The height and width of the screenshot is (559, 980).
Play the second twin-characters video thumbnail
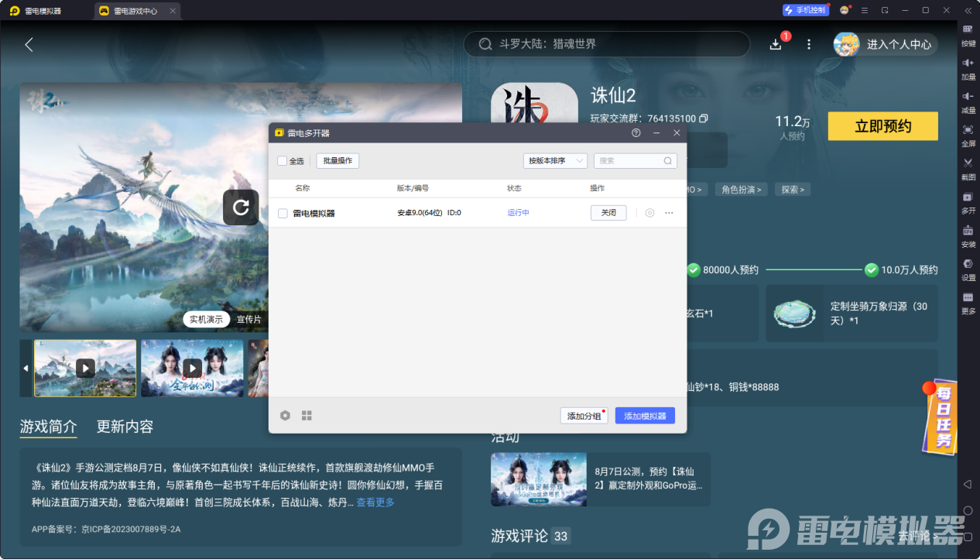point(192,369)
